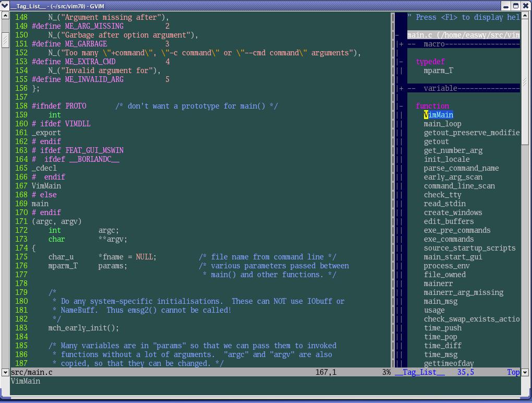Jump to main_loop in the tag list

coord(442,124)
